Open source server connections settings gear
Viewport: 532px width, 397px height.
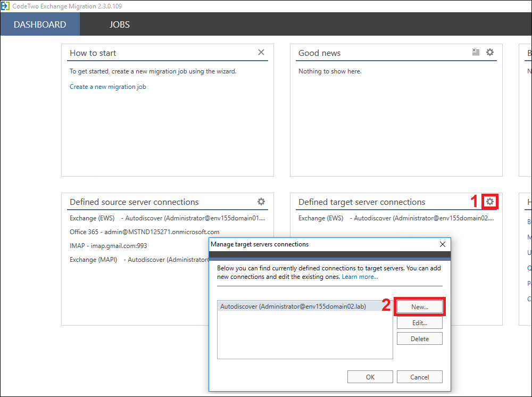point(261,202)
